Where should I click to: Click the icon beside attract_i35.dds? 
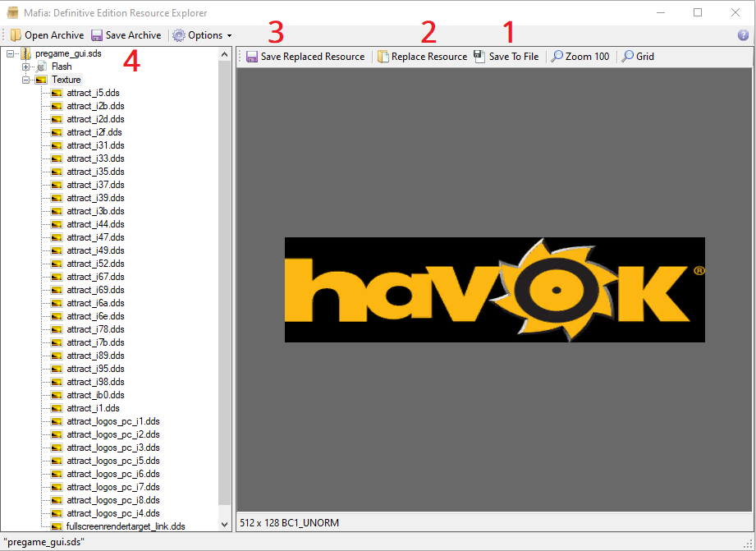tap(57, 172)
